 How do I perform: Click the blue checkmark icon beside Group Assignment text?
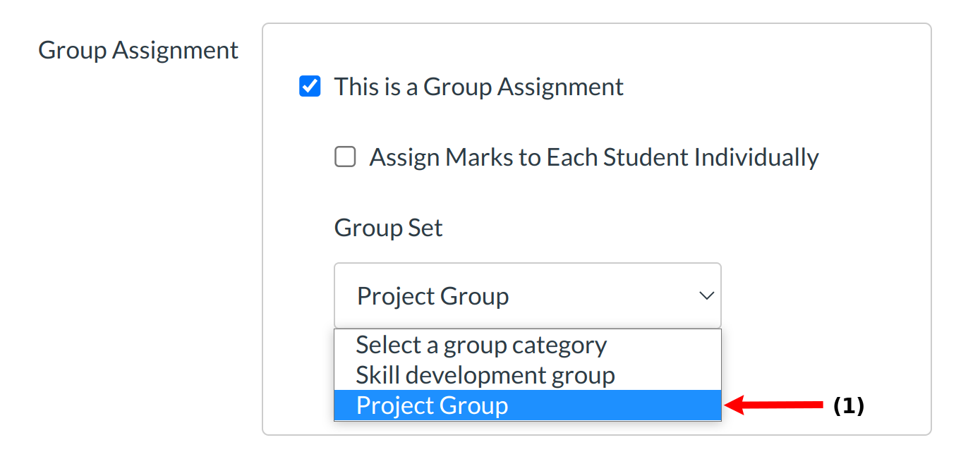[x=310, y=87]
